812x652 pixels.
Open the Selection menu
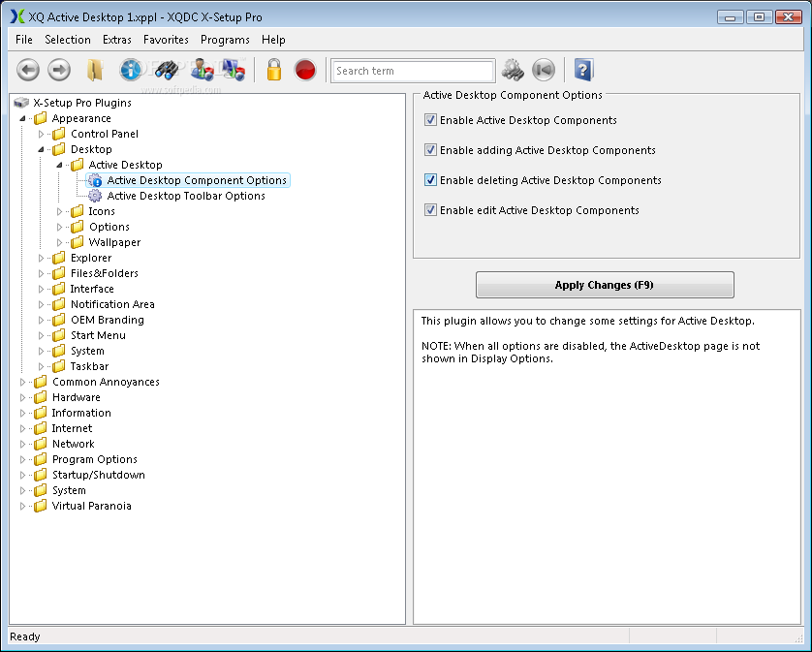pos(68,40)
